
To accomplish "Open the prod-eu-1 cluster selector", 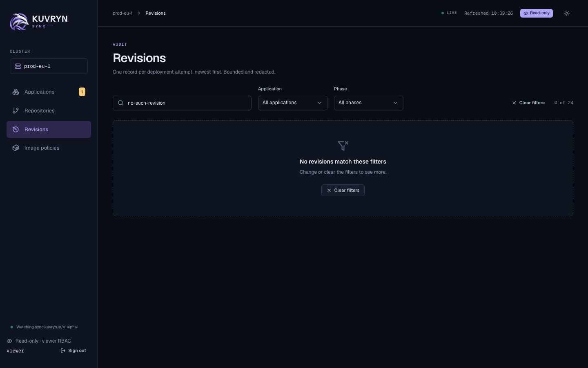I will pyautogui.click(x=49, y=66).
